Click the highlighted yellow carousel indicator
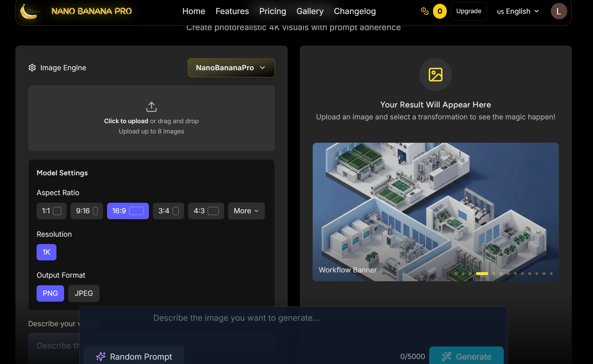593x364 pixels. [x=482, y=274]
